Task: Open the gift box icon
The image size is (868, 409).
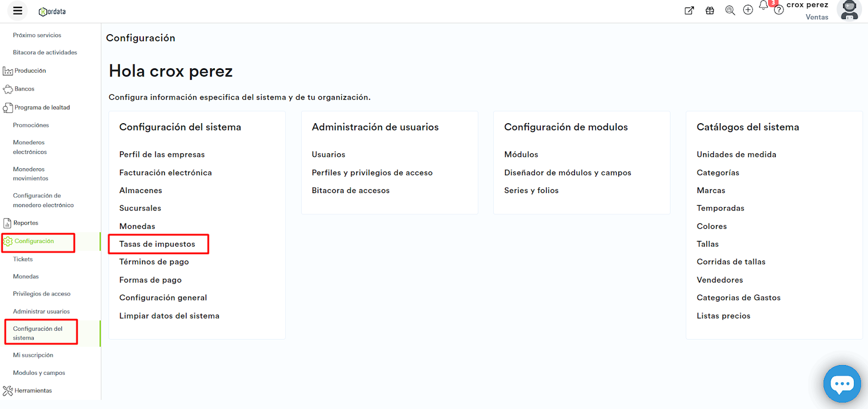Action: coord(710,10)
